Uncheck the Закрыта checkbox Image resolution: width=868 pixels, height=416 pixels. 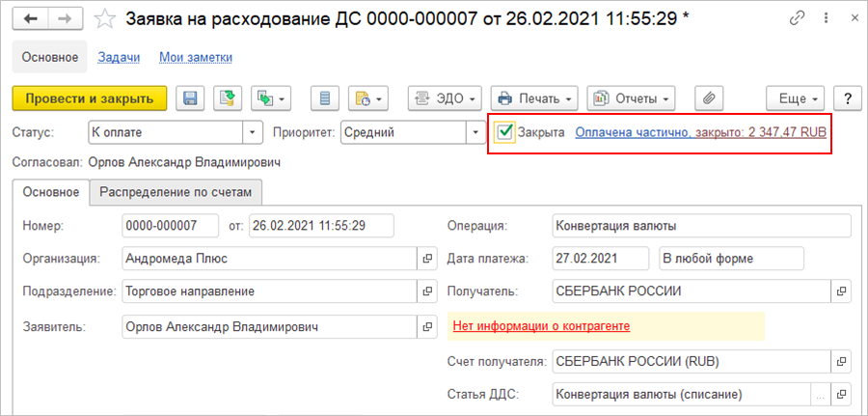point(504,132)
